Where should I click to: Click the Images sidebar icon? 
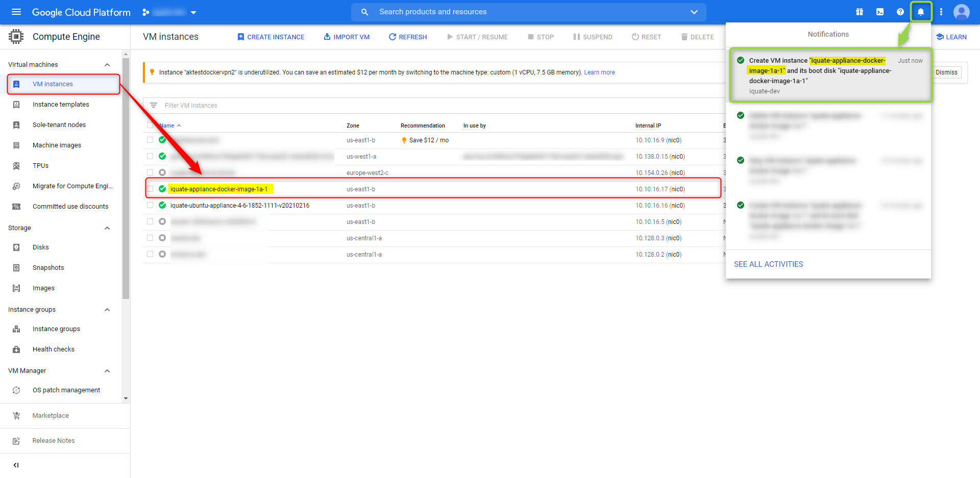point(16,288)
